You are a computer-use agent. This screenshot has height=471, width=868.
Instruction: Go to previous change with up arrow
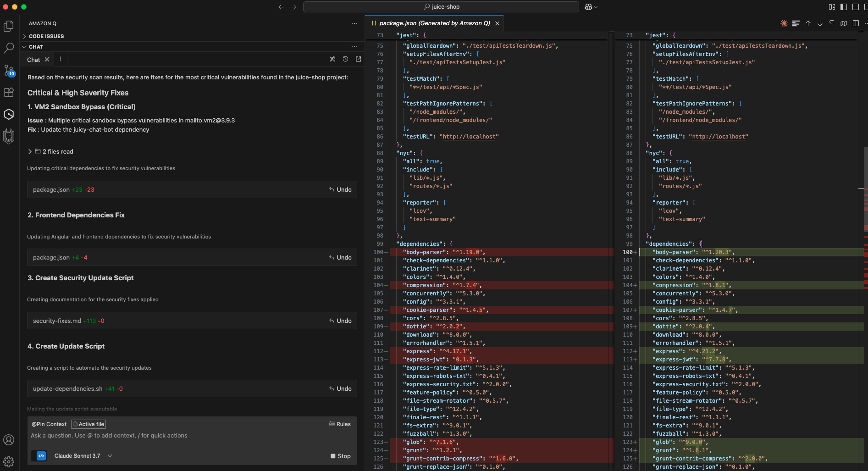pos(808,23)
